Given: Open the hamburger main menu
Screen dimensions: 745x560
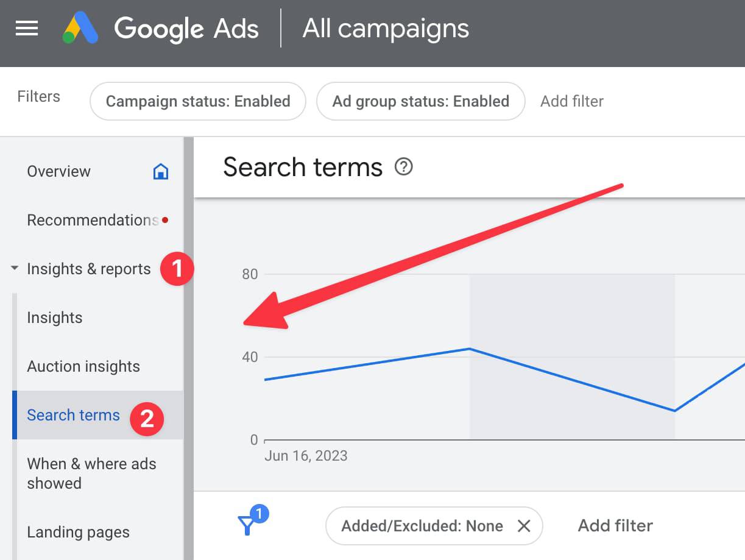Looking at the screenshot, I should pos(27,29).
